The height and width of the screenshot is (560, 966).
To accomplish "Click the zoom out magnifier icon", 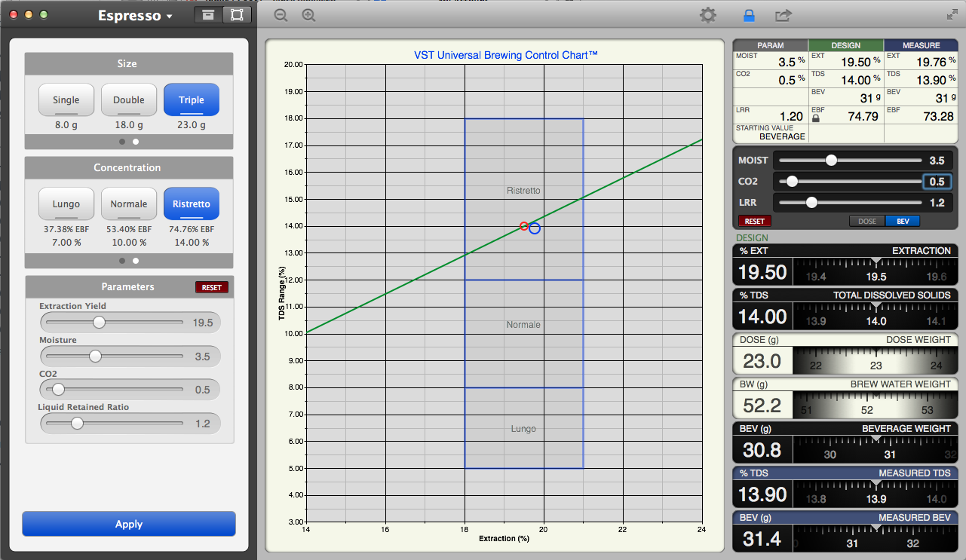I will [281, 15].
